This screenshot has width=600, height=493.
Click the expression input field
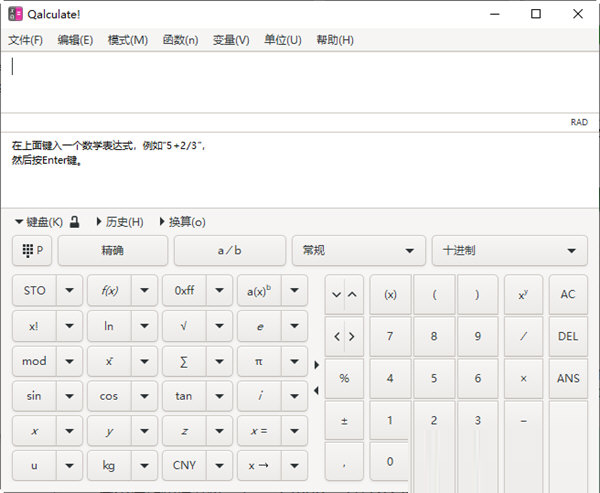(x=300, y=80)
